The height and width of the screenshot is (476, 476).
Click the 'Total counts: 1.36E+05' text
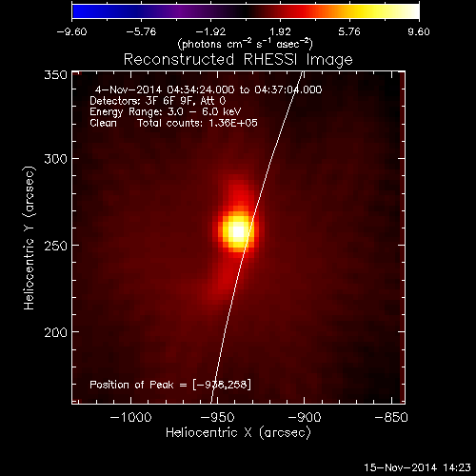point(197,123)
